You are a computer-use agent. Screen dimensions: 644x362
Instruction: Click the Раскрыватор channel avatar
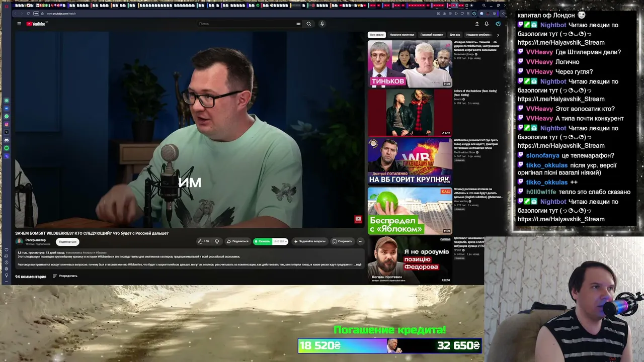tap(19, 241)
